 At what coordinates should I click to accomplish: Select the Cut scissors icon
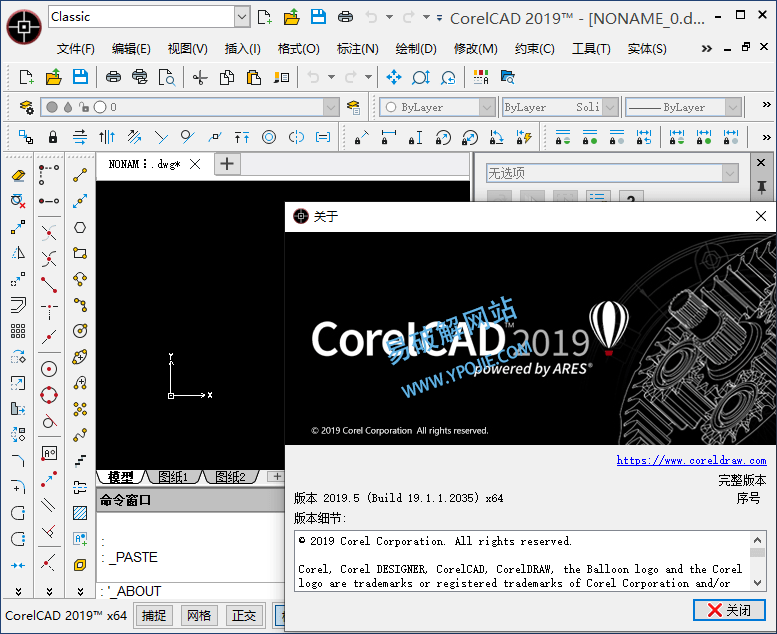coord(200,77)
